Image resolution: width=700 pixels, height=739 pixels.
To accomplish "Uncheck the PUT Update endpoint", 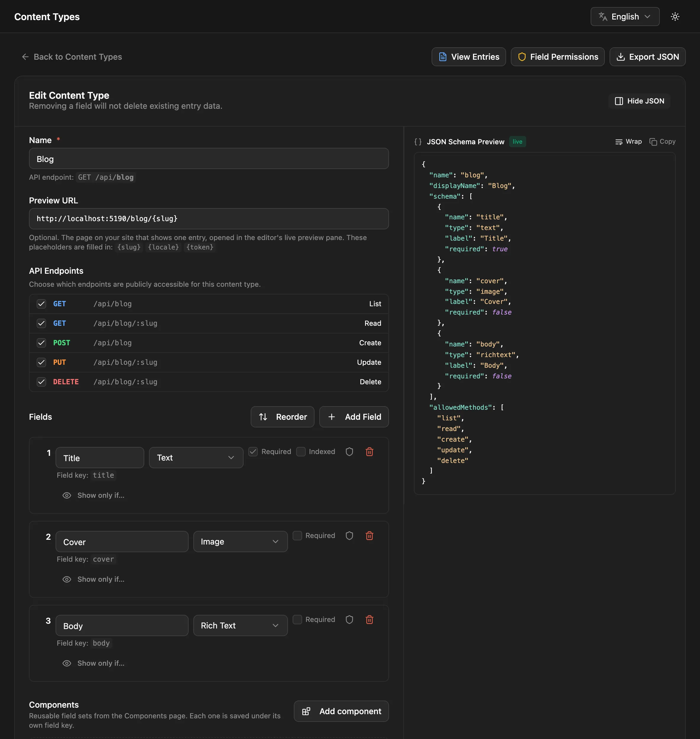I will point(41,362).
